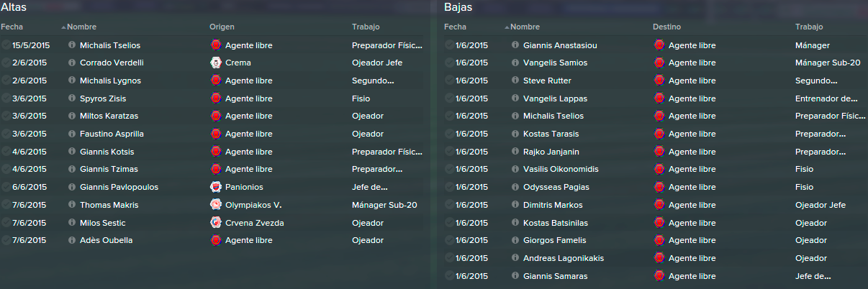Click the Agente libre badge for Vangelis Samios
Viewport: 868px width, 289px height.
click(x=659, y=63)
